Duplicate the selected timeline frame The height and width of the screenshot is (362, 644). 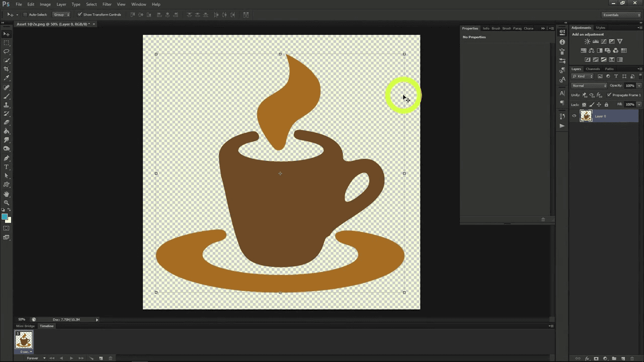tap(101, 358)
